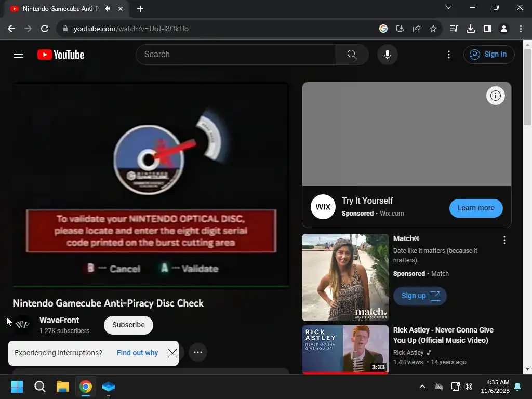
Task: Reload the current page
Action: pos(45,29)
